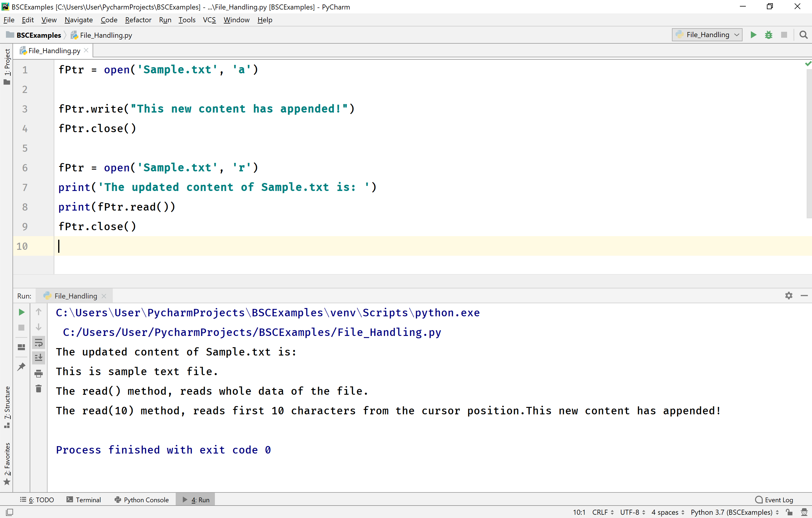Click the File_Handling.py path link in console

click(252, 332)
